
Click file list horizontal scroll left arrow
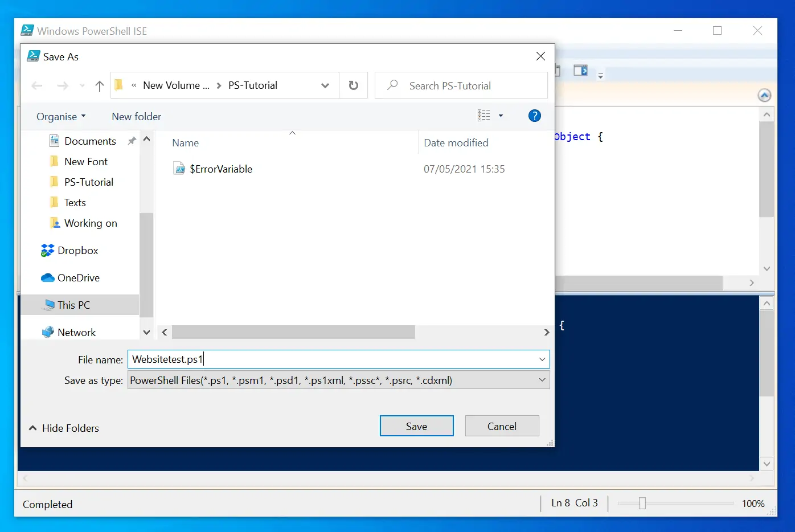click(x=164, y=332)
